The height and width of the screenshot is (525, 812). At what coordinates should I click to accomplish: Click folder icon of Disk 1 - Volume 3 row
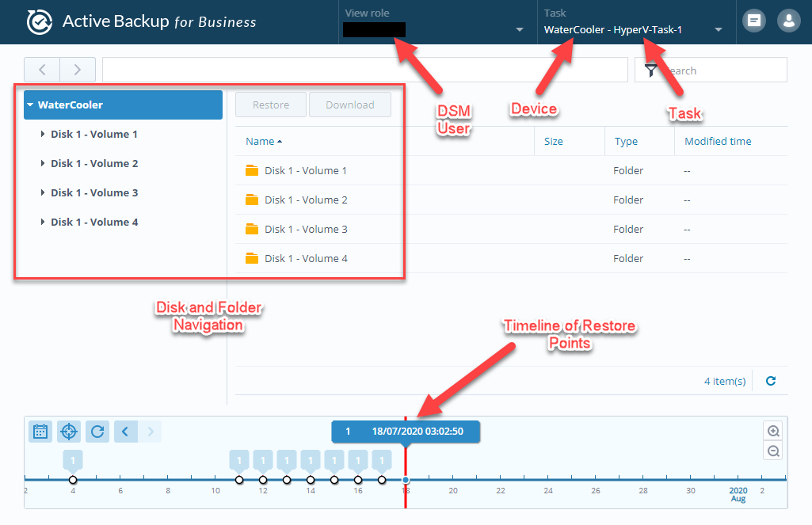click(x=252, y=229)
